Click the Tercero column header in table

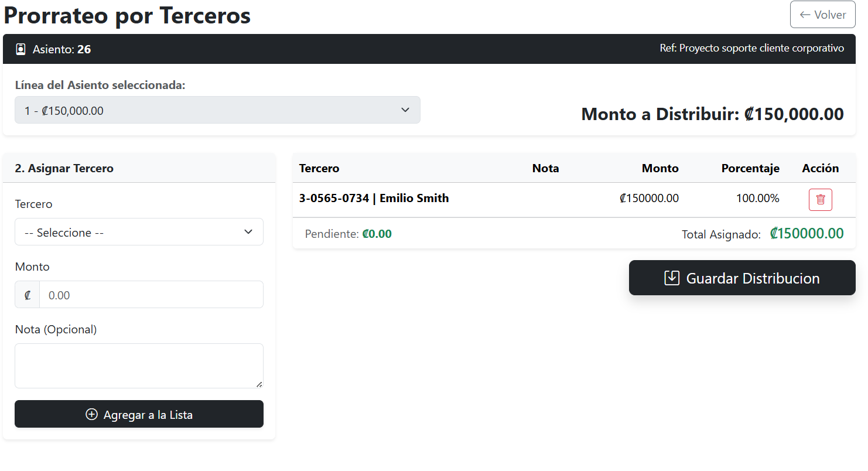click(x=319, y=169)
